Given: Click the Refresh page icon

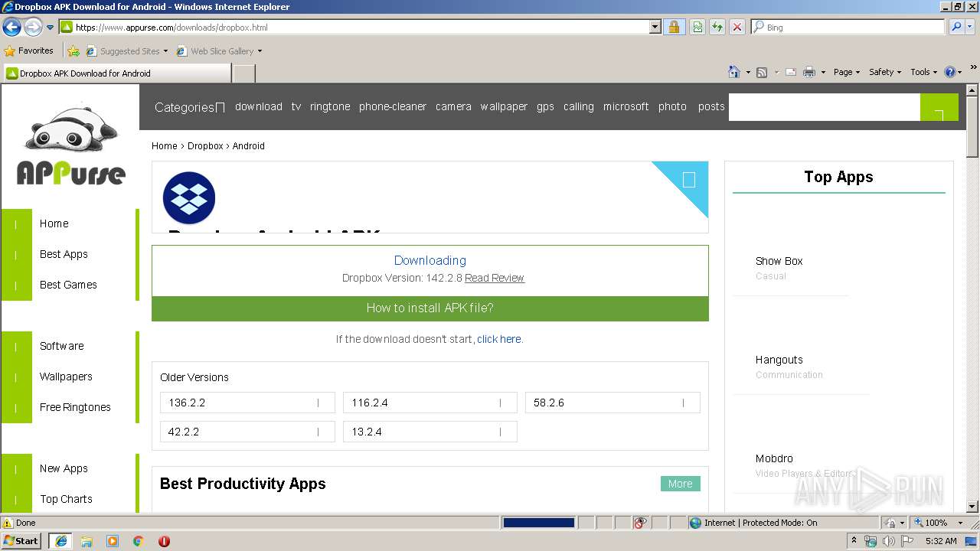Looking at the screenshot, I should [x=717, y=27].
